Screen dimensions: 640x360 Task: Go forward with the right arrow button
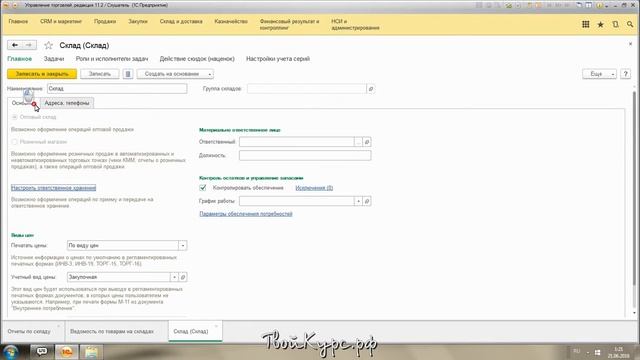point(29,45)
